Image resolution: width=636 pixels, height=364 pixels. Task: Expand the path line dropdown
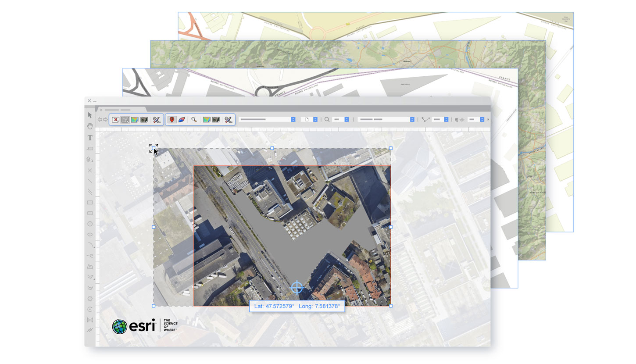tap(446, 119)
